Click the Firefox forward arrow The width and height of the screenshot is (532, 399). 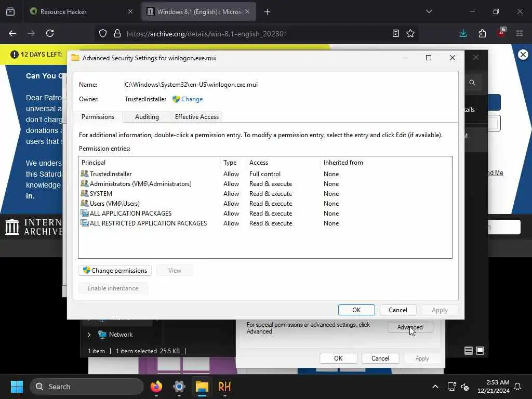(x=31, y=33)
